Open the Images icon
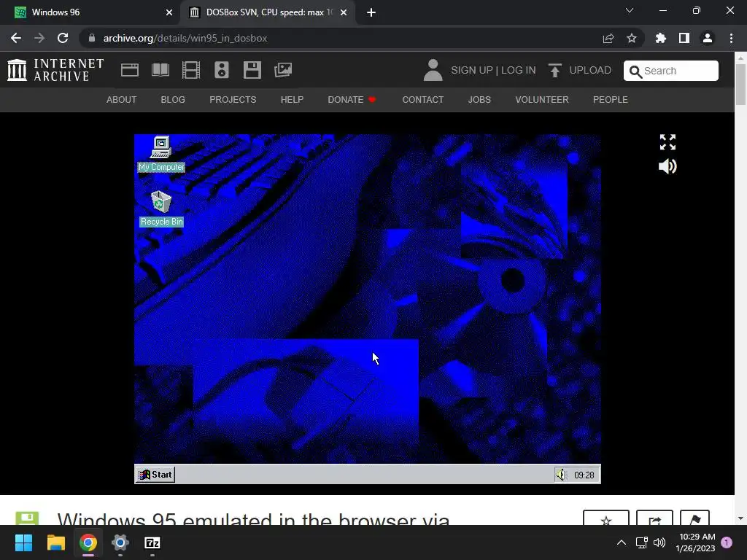 [x=283, y=70]
